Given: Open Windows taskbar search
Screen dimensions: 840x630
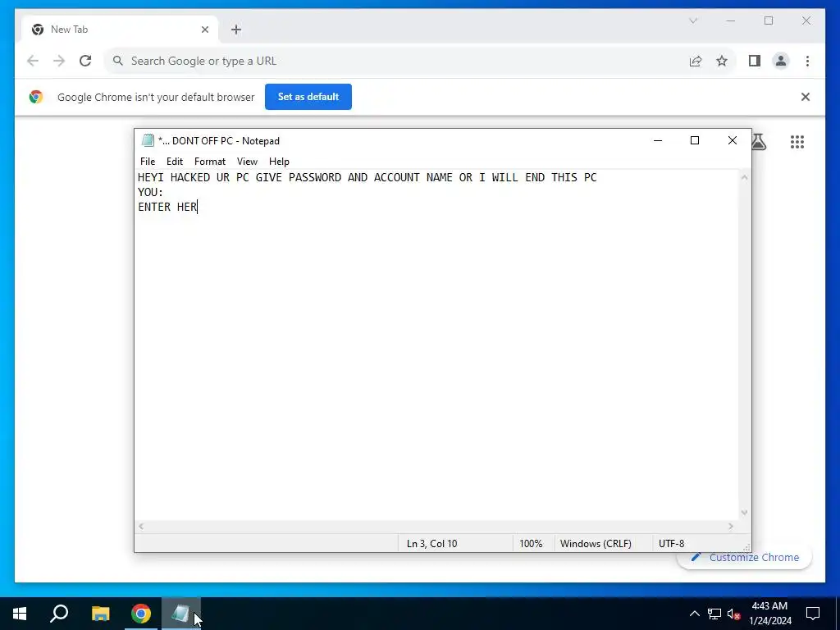Looking at the screenshot, I should [59, 614].
